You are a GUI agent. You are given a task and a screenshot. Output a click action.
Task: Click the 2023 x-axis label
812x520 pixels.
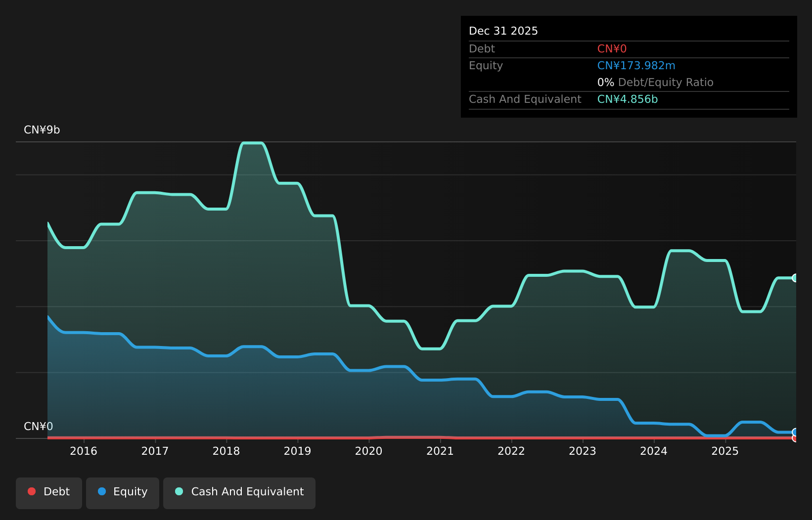(583, 451)
